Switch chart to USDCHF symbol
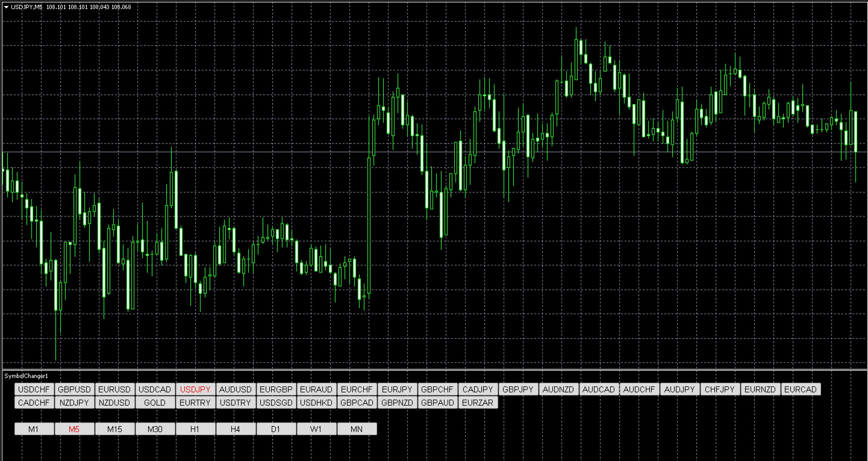Screen dimensions: 868x461 click(34, 389)
